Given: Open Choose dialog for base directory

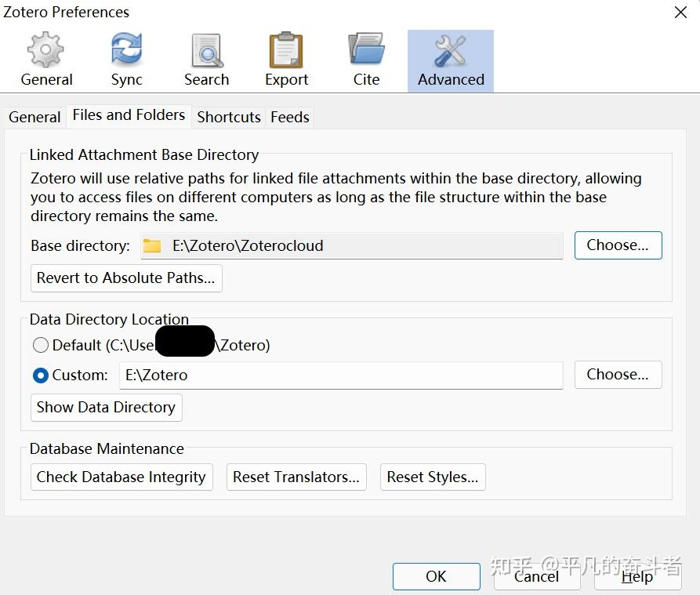Looking at the screenshot, I should [x=618, y=245].
